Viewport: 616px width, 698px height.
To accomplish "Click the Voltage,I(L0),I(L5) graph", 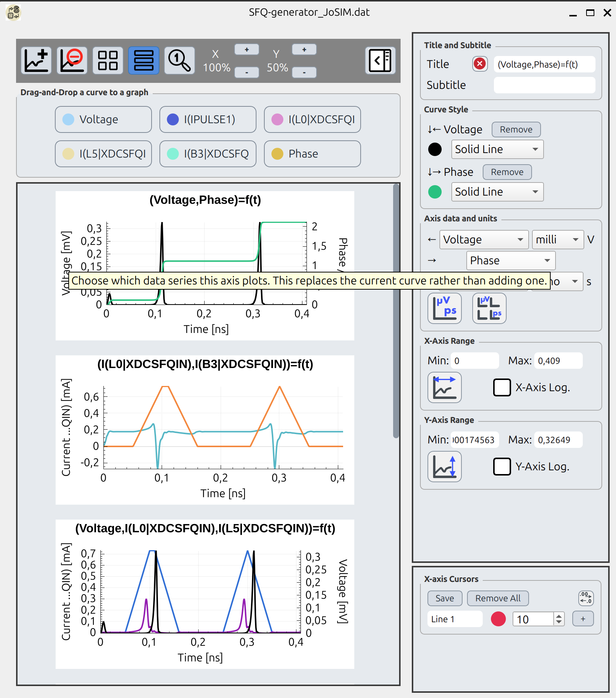I will pos(205,594).
